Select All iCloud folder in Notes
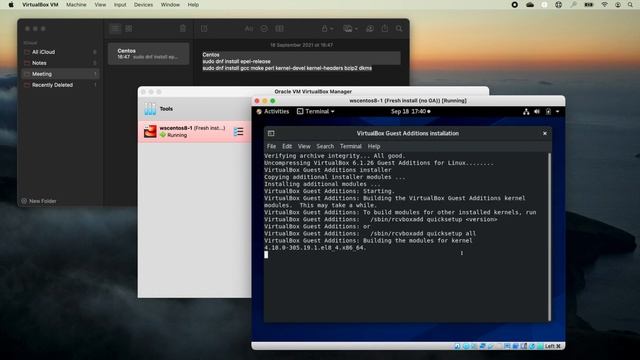This screenshot has width=640, height=360. [60, 52]
